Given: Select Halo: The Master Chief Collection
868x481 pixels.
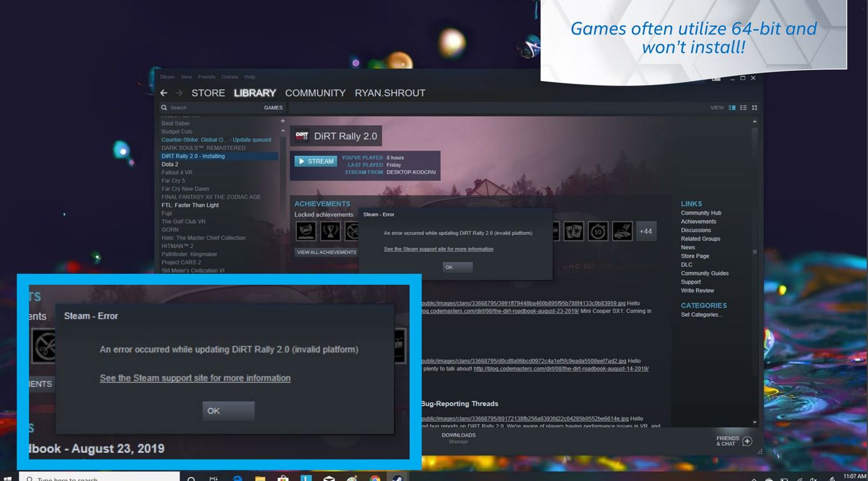Looking at the screenshot, I should pyautogui.click(x=204, y=238).
